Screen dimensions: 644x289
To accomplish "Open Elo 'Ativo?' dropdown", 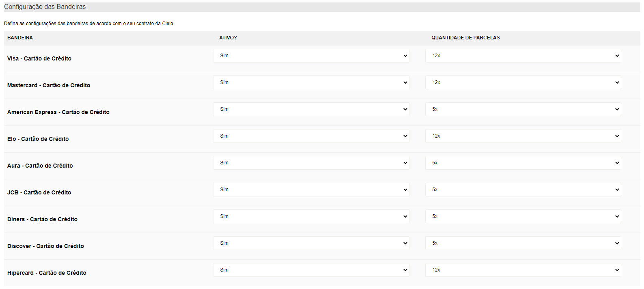I will tap(311, 136).
